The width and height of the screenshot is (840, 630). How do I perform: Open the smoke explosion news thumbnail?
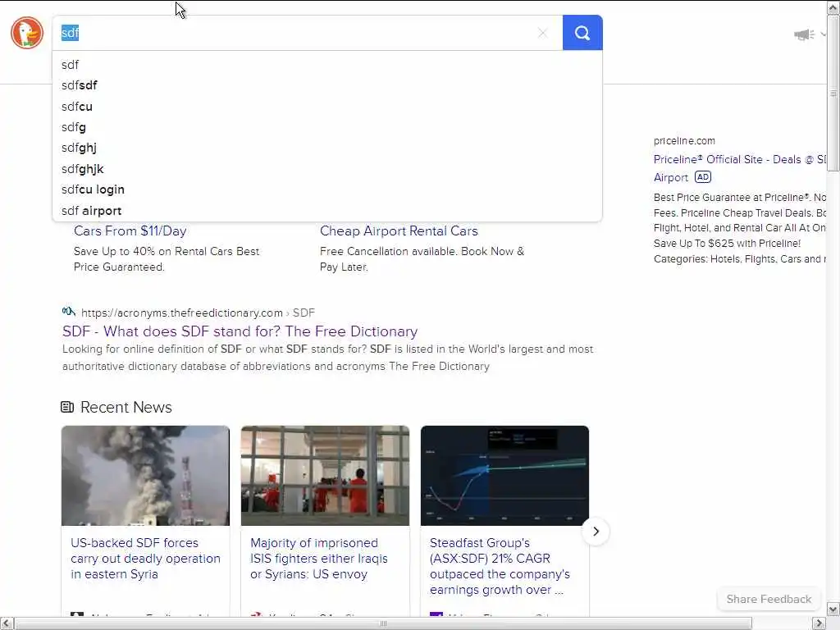click(145, 476)
